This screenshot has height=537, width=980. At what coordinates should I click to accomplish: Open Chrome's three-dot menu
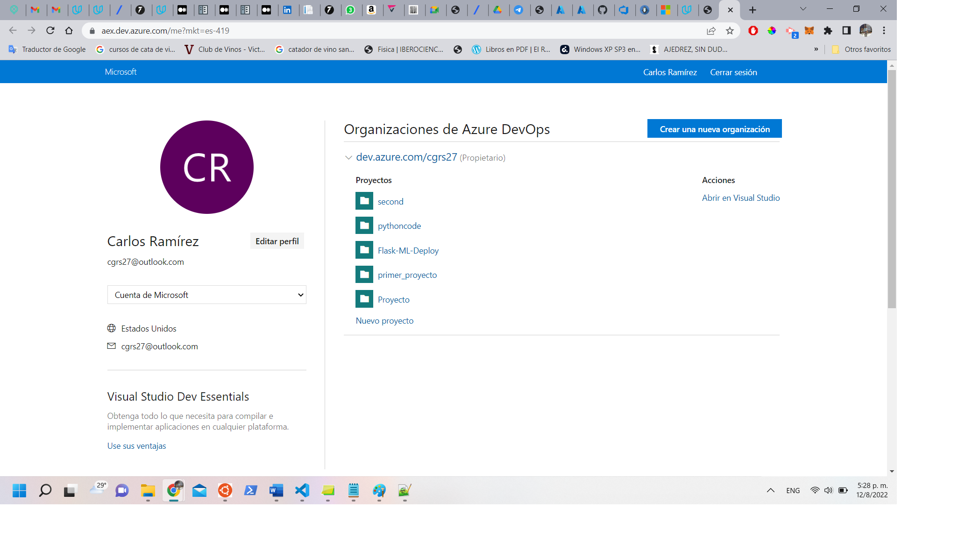coord(883,31)
